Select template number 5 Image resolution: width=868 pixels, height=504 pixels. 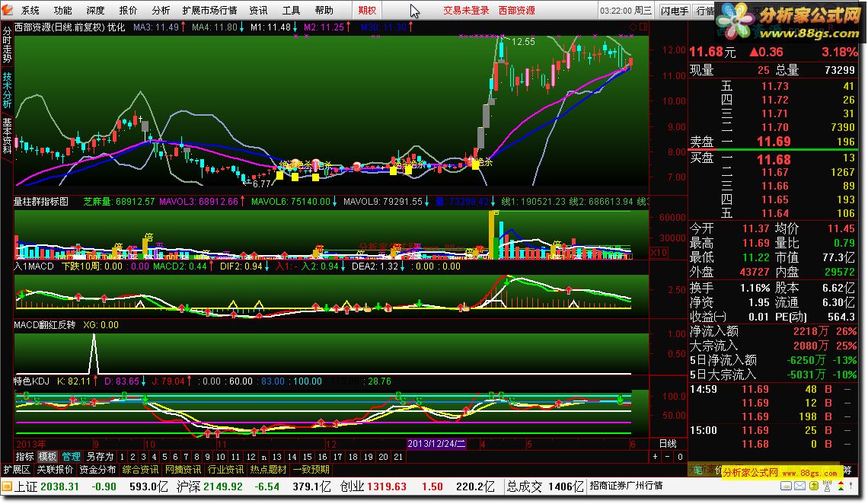(x=164, y=457)
